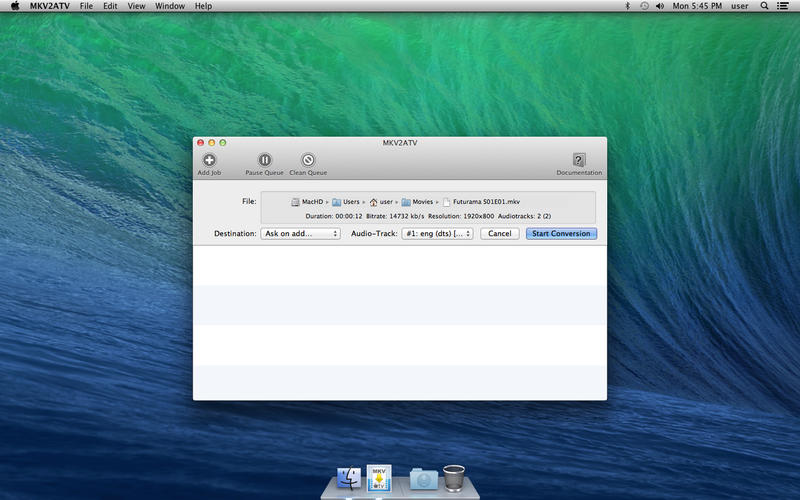Clean the queue using toolbar icon

click(x=308, y=160)
